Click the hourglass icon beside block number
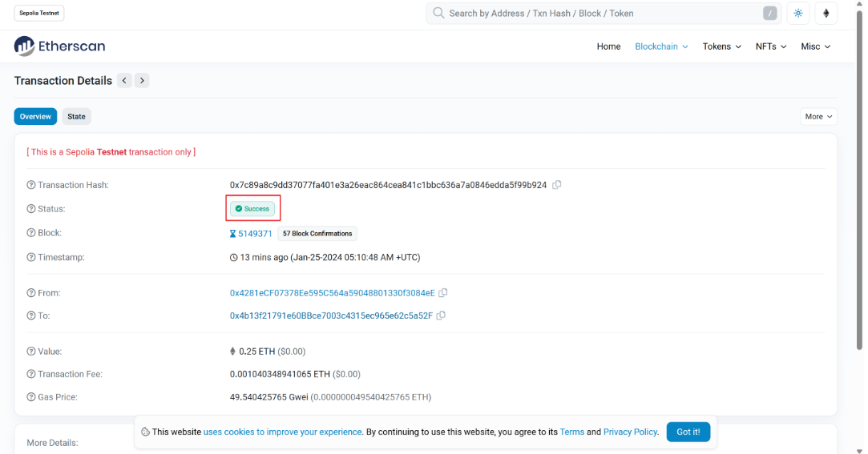 tap(232, 234)
